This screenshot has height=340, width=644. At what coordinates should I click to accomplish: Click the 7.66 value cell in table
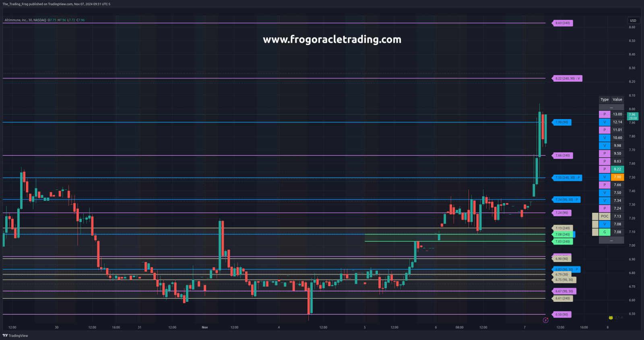(617, 185)
